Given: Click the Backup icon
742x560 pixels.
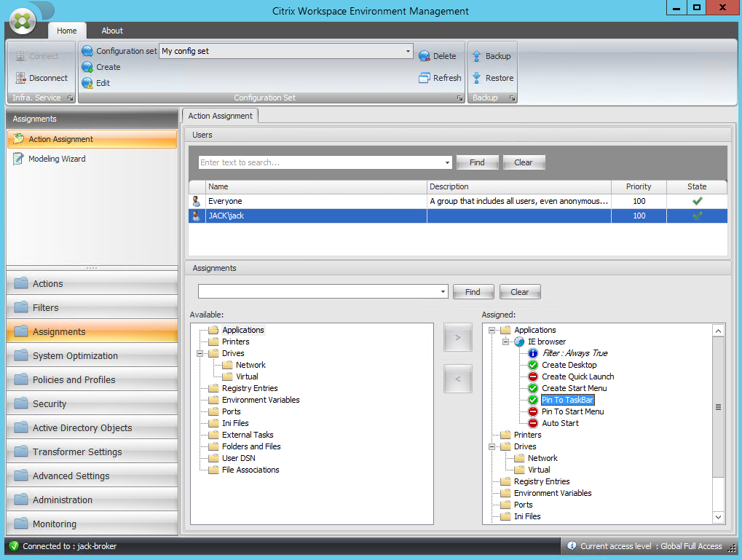Looking at the screenshot, I should (x=478, y=55).
